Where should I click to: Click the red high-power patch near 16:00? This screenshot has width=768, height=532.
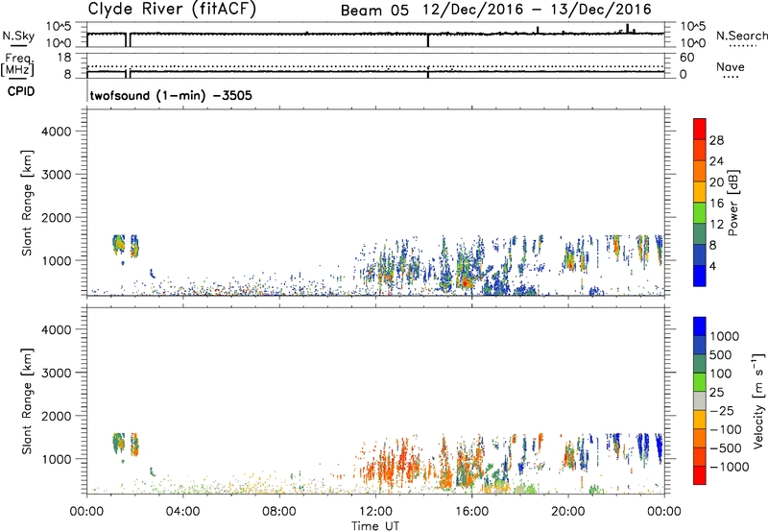coord(466,282)
